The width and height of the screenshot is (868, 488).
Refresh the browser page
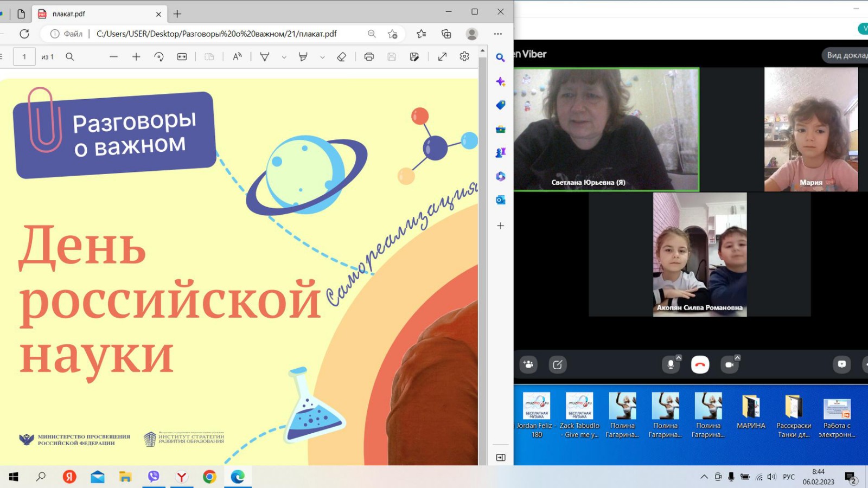click(x=24, y=34)
